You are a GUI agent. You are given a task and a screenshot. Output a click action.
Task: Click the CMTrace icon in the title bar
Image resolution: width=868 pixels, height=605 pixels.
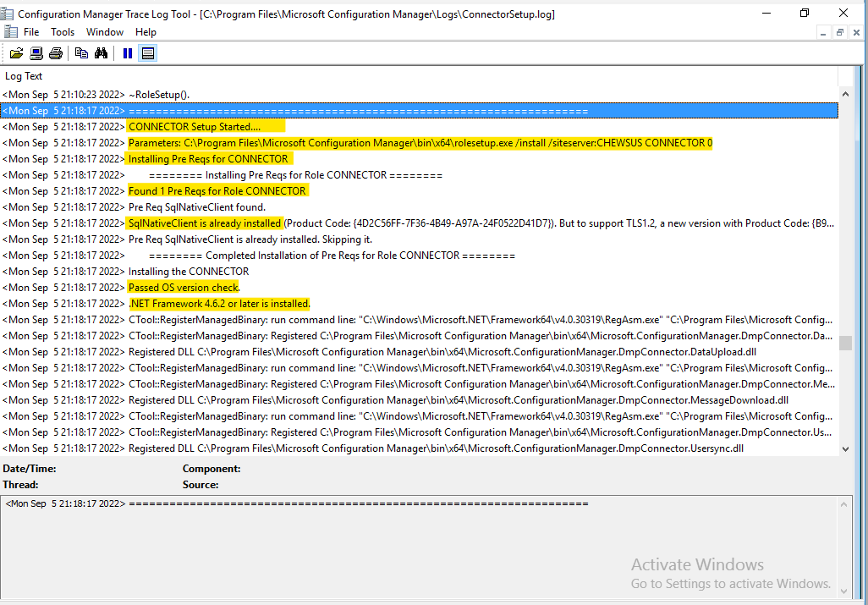(8, 13)
